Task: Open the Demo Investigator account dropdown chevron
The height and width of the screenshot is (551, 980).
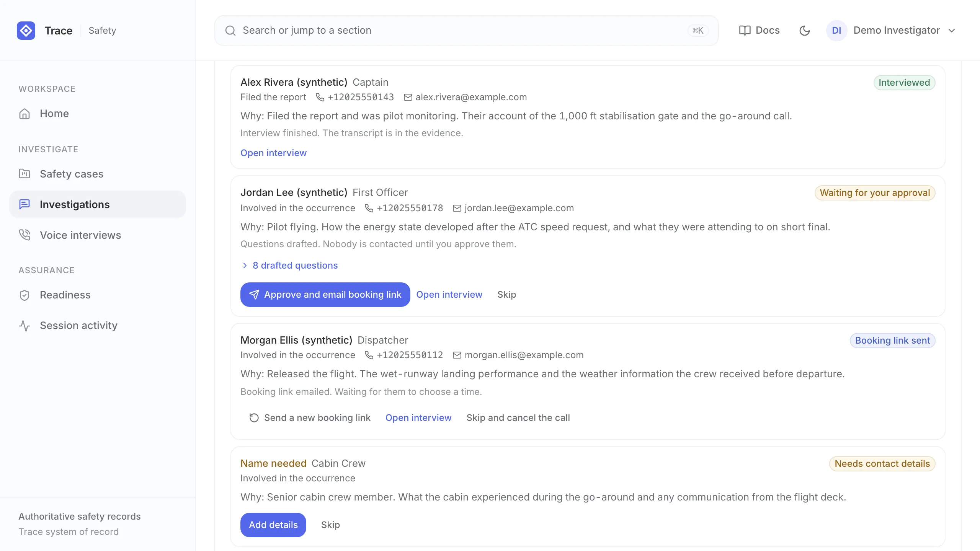Action: tap(952, 31)
